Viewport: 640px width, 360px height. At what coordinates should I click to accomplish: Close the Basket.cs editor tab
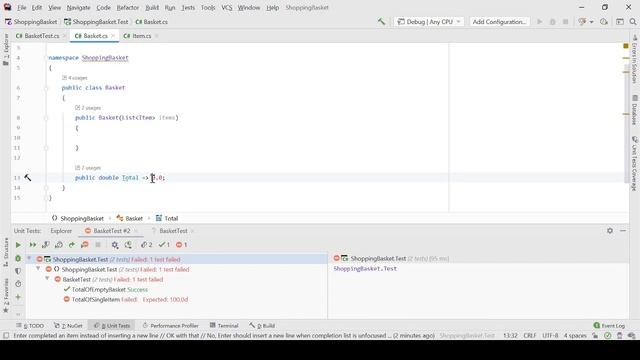pyautogui.click(x=113, y=36)
